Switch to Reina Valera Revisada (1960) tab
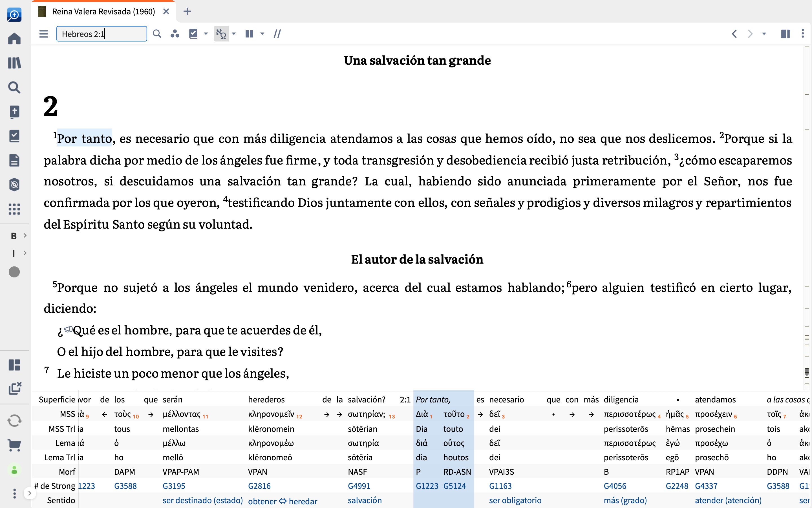812x508 pixels. coord(103,11)
